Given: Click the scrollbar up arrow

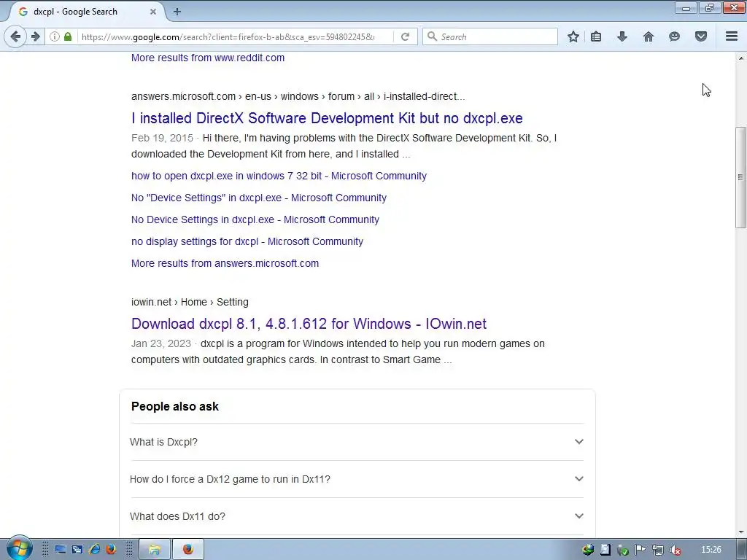Looking at the screenshot, I should pos(740,58).
